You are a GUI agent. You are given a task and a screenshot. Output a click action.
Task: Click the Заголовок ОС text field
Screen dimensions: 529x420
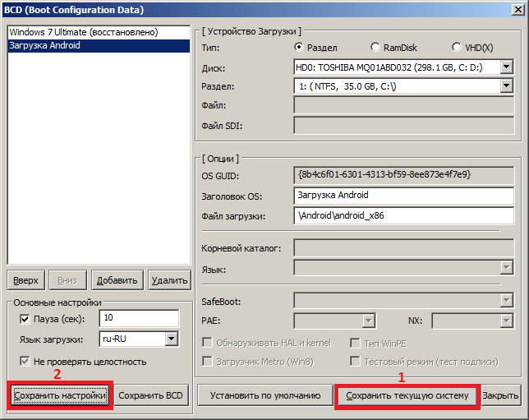(x=403, y=195)
